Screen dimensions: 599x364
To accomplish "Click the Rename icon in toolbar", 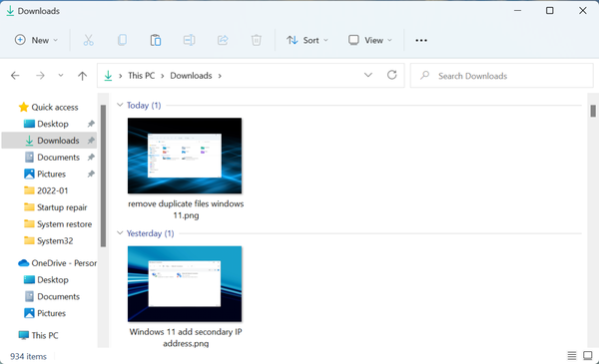I will point(189,40).
